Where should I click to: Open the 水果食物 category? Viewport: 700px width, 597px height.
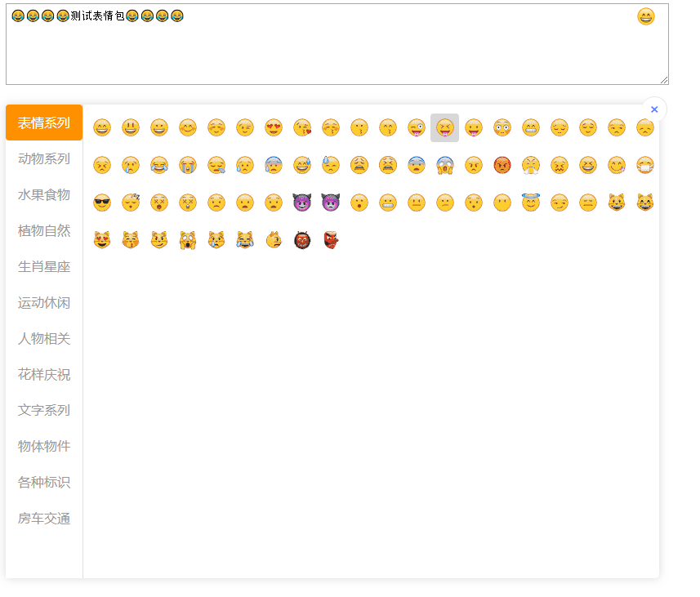pyautogui.click(x=43, y=194)
